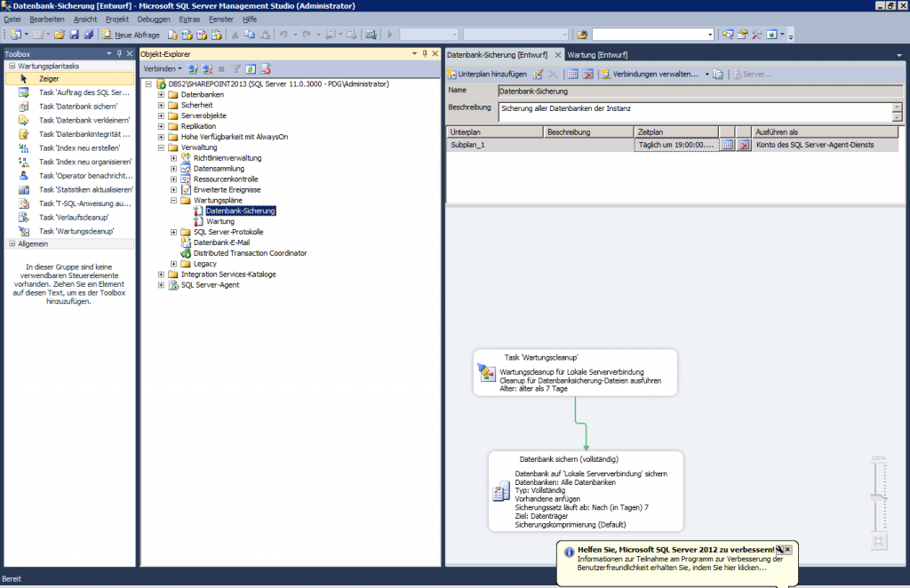This screenshot has width=910, height=588.
Task: Click the Object Explorer filter funnel icon
Action: pos(236,69)
